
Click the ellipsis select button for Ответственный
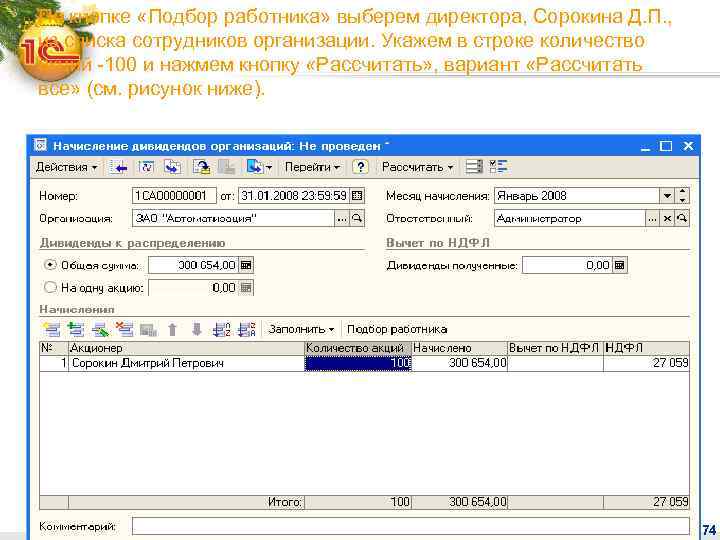[x=652, y=219]
